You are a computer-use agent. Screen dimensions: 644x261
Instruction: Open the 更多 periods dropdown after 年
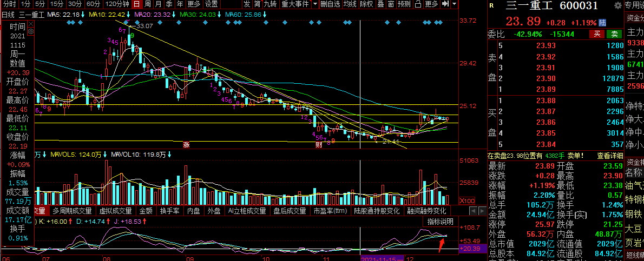tap(194, 4)
